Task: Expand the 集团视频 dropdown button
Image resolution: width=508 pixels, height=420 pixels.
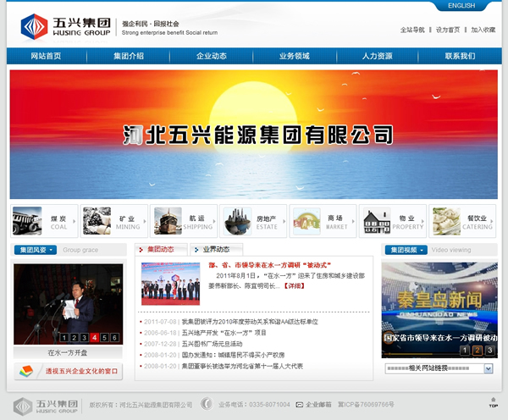Action: click(406, 250)
